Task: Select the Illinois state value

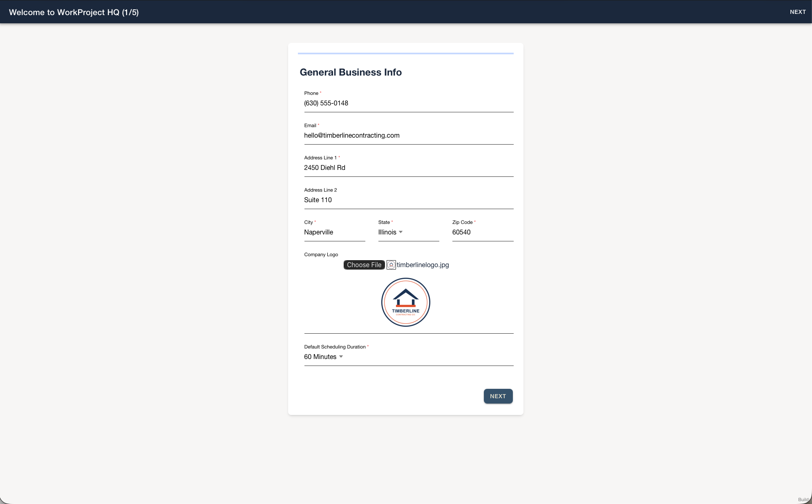Action: pyautogui.click(x=387, y=232)
